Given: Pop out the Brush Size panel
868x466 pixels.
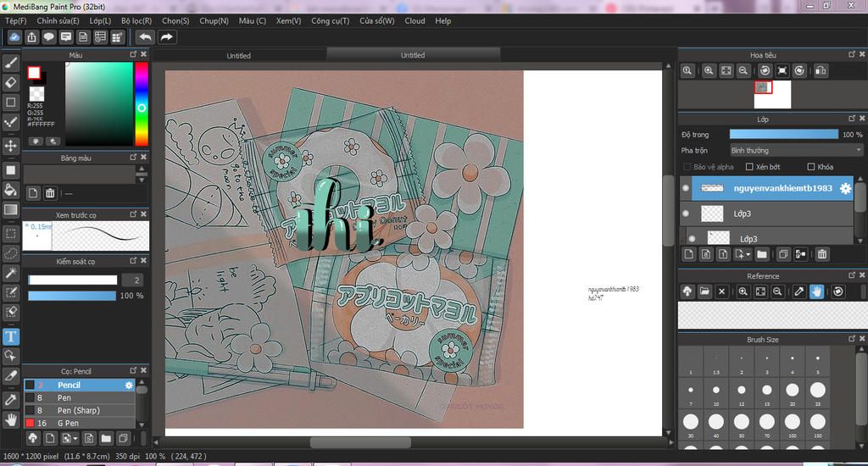Looking at the screenshot, I should coord(851,339).
